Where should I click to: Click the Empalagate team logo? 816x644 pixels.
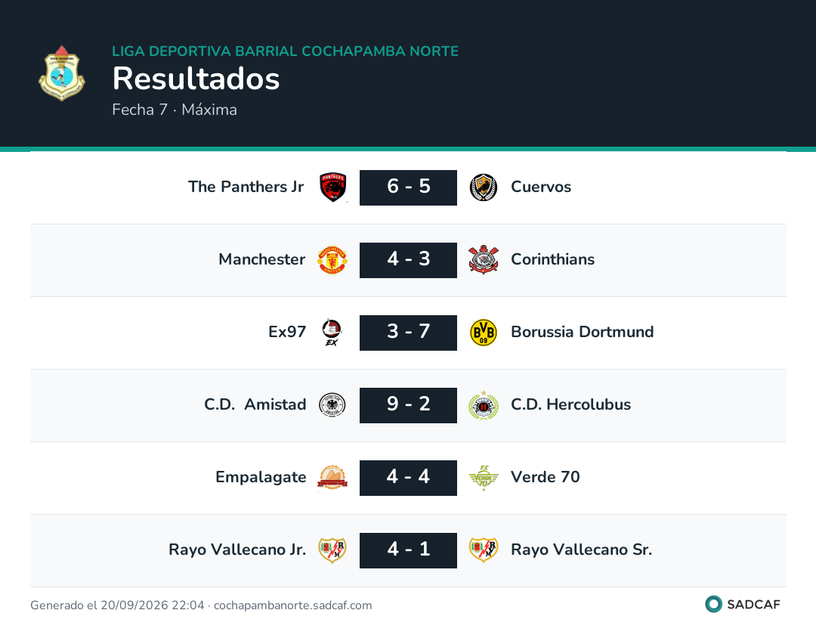pyautogui.click(x=332, y=478)
